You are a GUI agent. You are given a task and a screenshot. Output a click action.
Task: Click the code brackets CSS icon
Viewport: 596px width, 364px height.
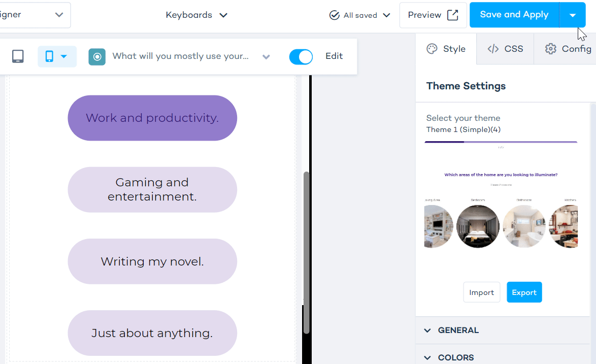point(493,49)
